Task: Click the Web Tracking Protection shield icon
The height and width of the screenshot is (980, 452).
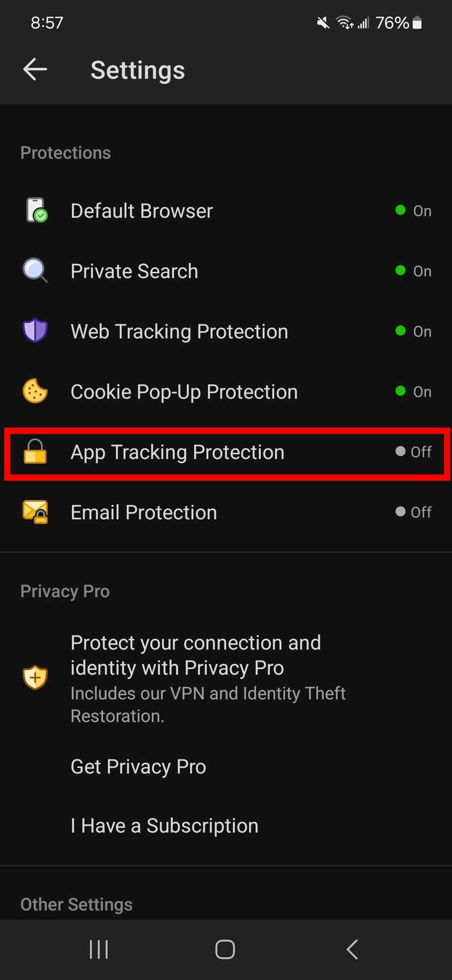Action: coord(35,331)
